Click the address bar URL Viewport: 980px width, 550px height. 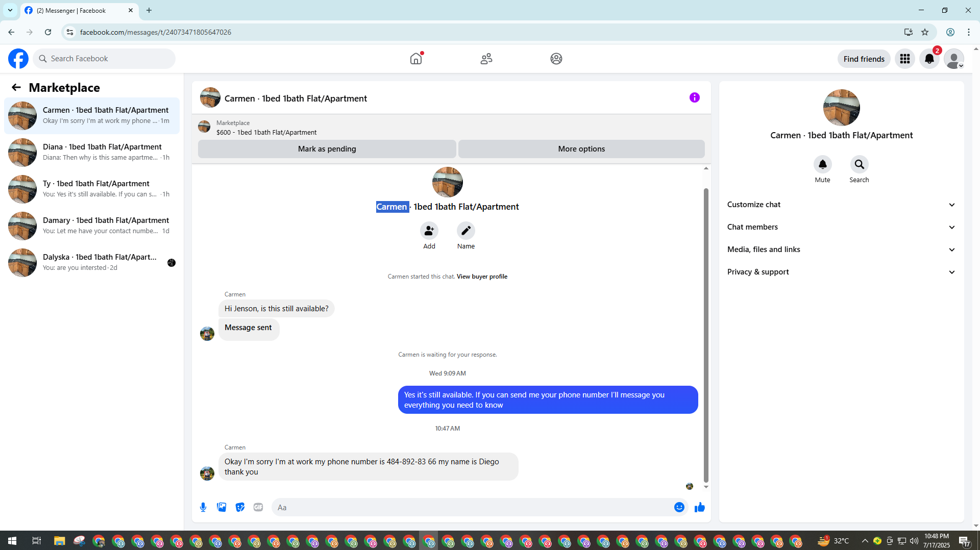155,32
